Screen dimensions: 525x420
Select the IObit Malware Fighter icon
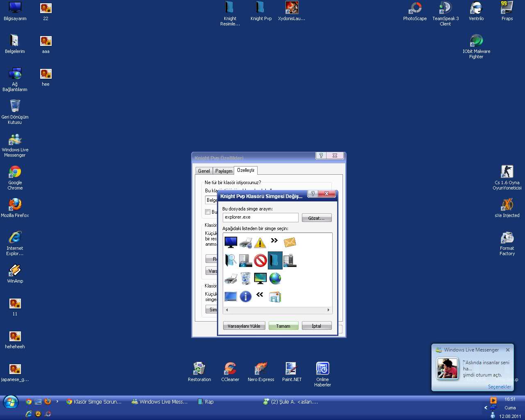476,46
